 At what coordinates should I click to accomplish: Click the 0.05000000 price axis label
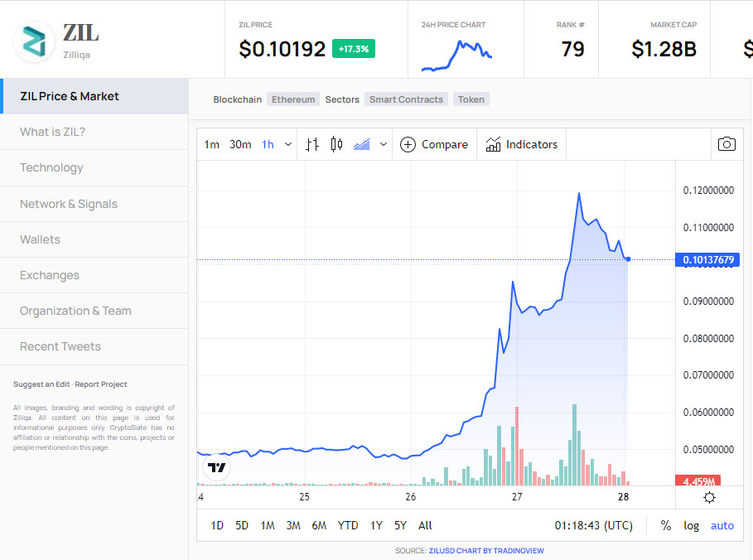[x=708, y=450]
